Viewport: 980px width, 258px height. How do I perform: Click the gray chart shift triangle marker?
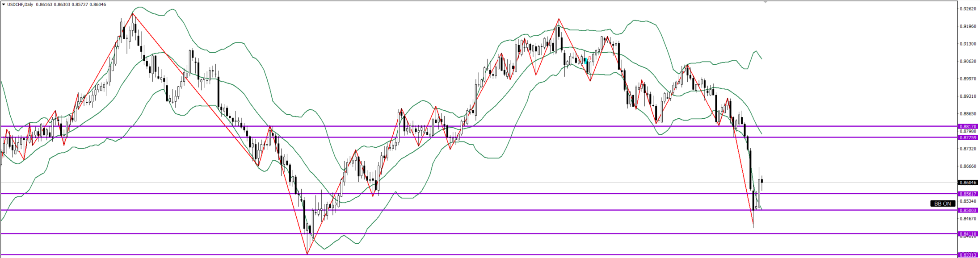765,2
